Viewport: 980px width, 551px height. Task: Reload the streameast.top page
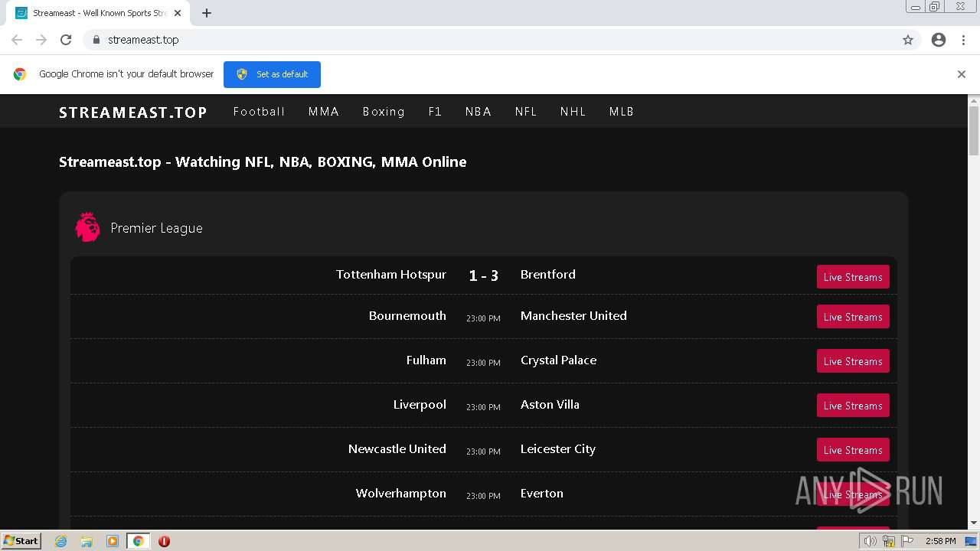(66, 40)
